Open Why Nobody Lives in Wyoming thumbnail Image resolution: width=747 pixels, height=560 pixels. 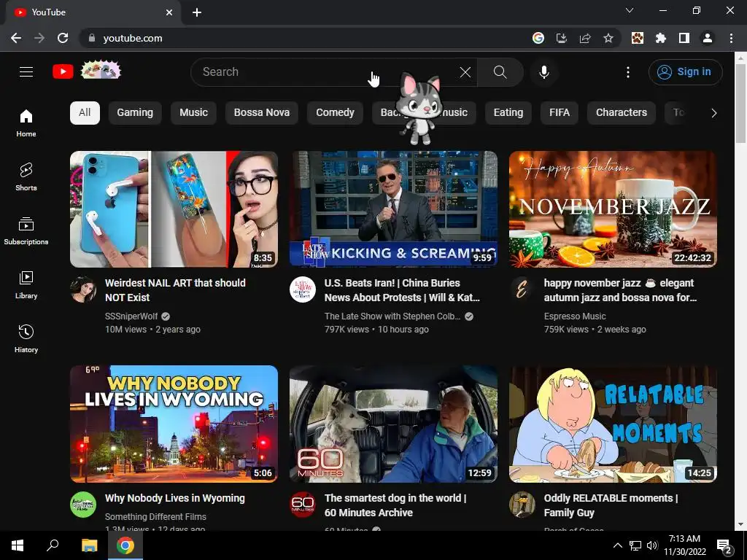[x=174, y=424]
